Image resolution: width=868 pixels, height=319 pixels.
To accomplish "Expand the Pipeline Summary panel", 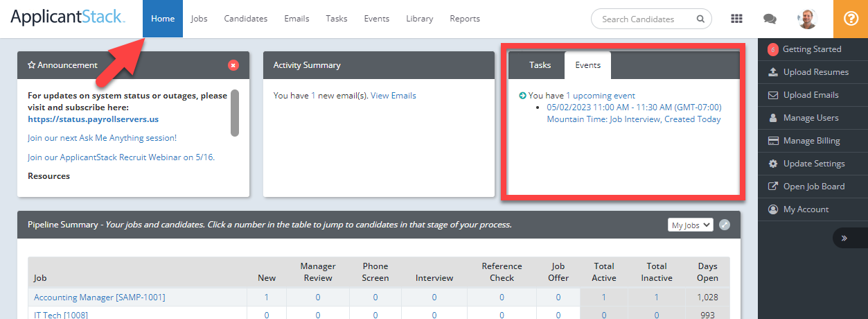I will [x=725, y=225].
